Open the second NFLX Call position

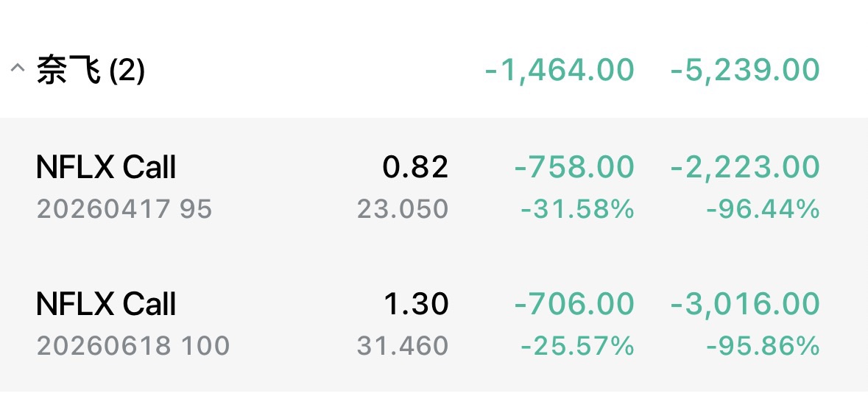[x=106, y=303]
